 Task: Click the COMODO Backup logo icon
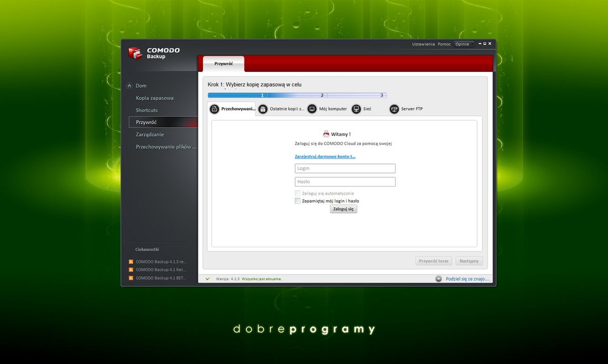(x=135, y=53)
